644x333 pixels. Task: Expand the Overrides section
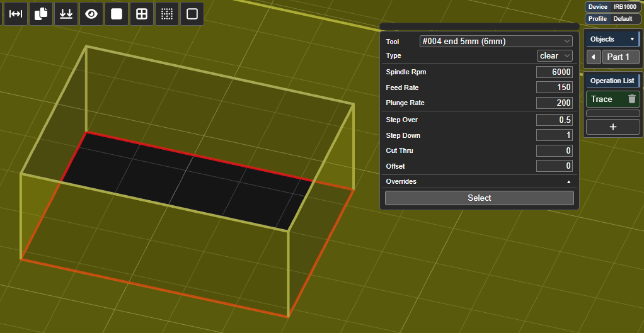[x=479, y=181]
